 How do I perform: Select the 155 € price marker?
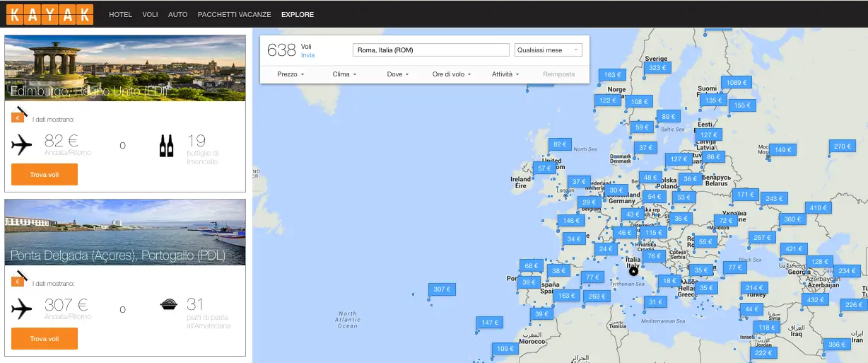(x=741, y=105)
